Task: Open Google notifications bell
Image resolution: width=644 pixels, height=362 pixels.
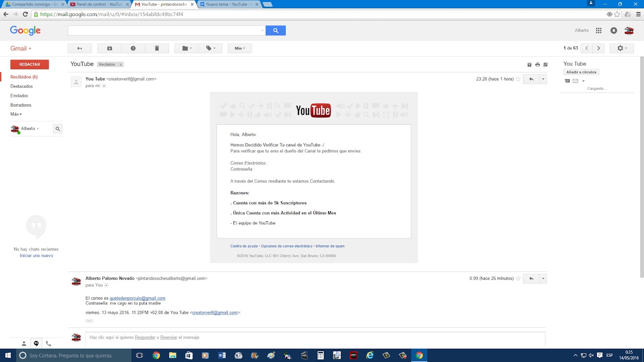Action: coord(614,31)
